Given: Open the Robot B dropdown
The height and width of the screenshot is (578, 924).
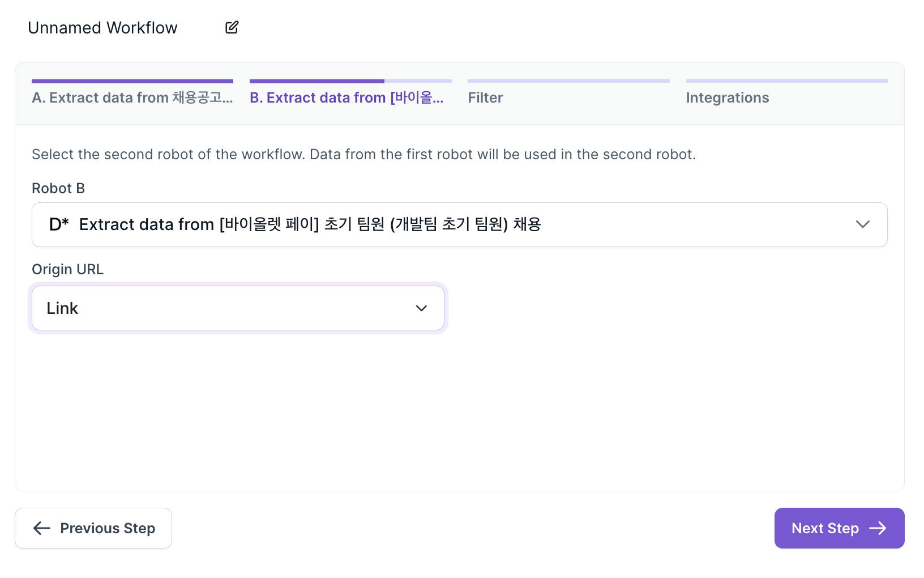Looking at the screenshot, I should pyautogui.click(x=459, y=224).
